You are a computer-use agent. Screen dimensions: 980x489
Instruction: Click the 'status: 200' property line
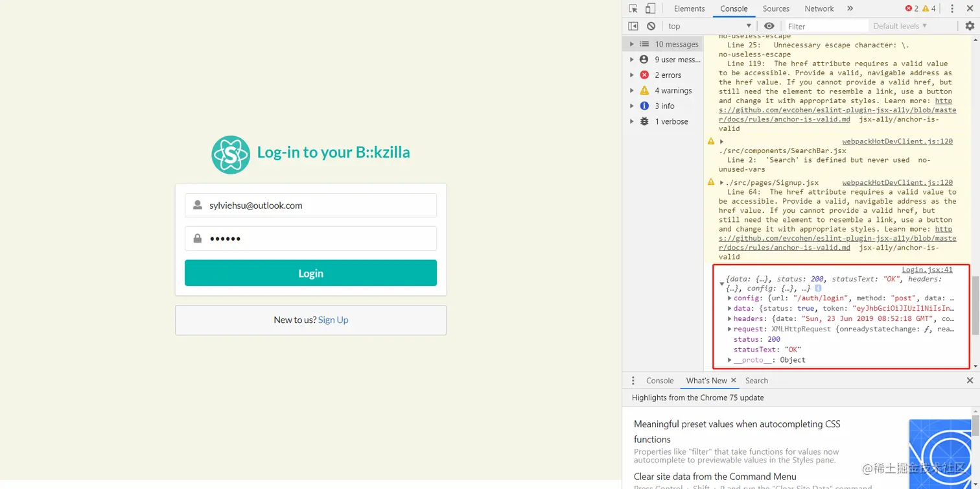pos(757,339)
